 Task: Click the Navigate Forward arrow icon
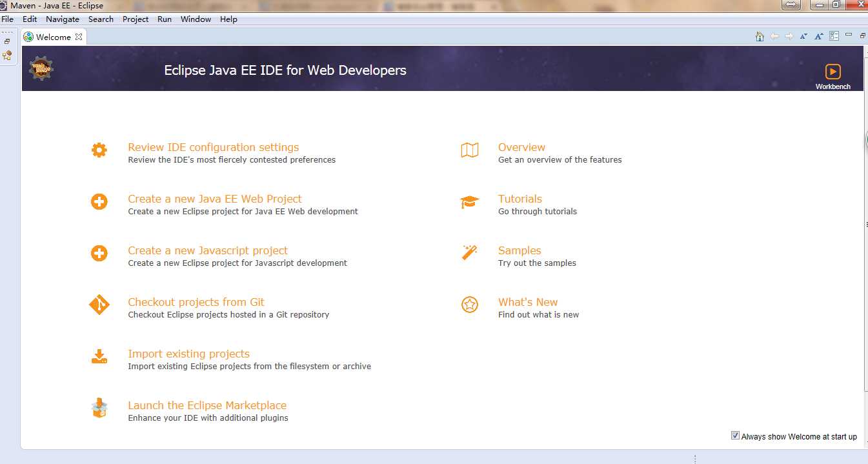pyautogui.click(x=789, y=37)
